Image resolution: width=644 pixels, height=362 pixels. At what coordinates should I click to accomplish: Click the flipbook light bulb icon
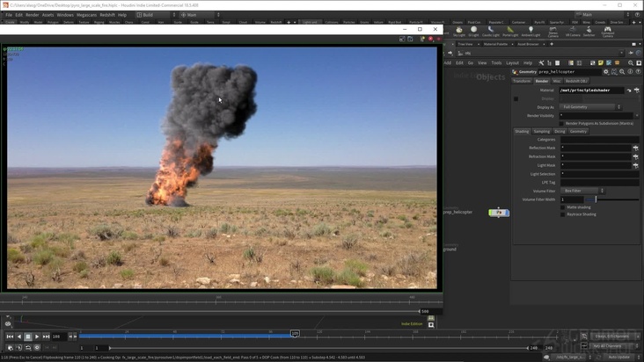422,39
